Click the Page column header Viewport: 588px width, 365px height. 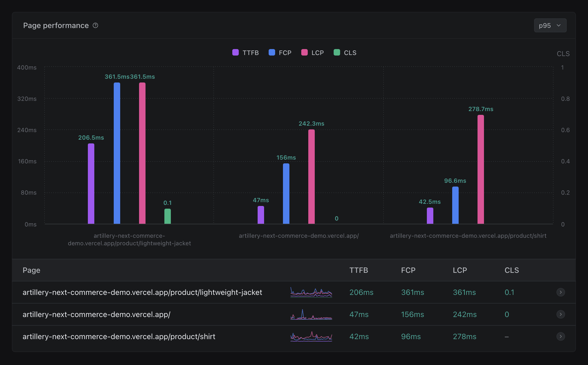tap(32, 270)
